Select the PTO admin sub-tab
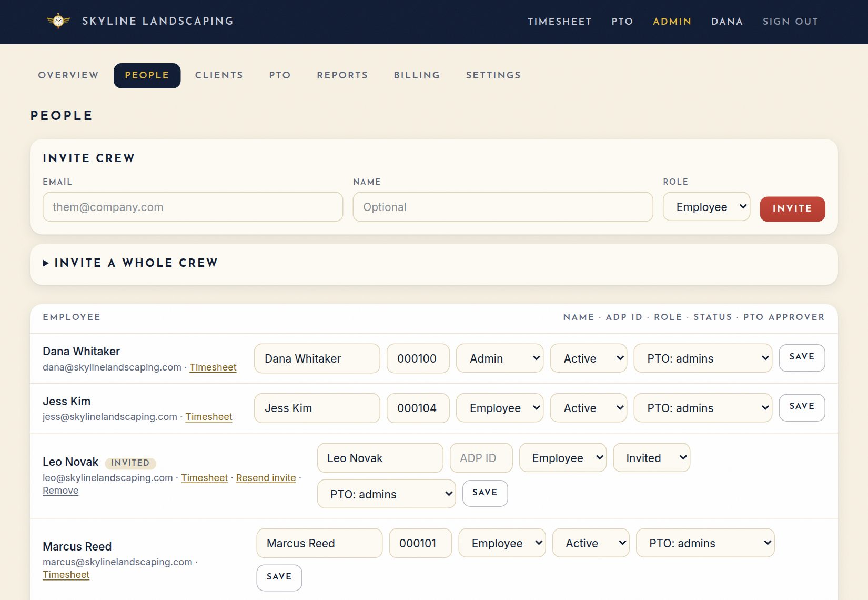 click(x=280, y=75)
